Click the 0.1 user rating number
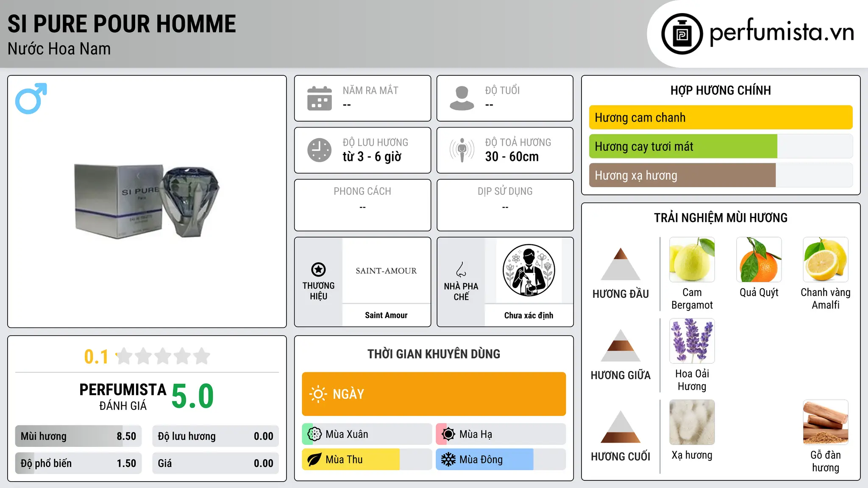 click(x=96, y=357)
